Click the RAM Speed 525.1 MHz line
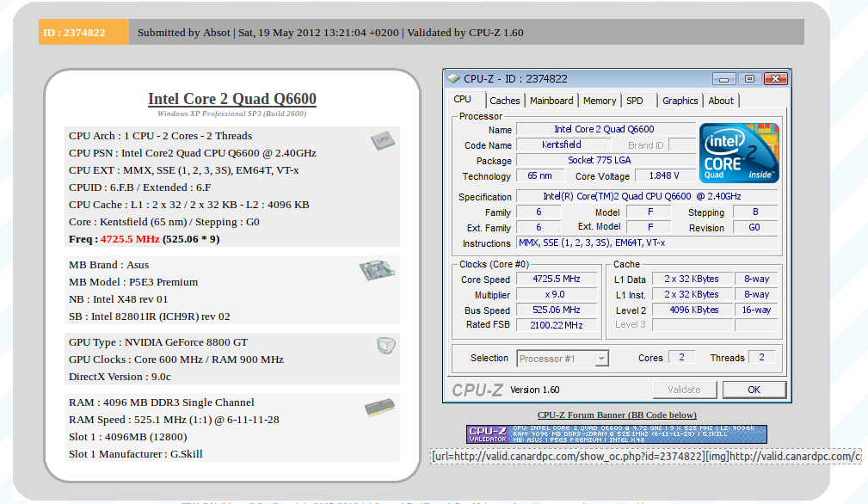Image resolution: width=868 pixels, height=504 pixels. 174,420
